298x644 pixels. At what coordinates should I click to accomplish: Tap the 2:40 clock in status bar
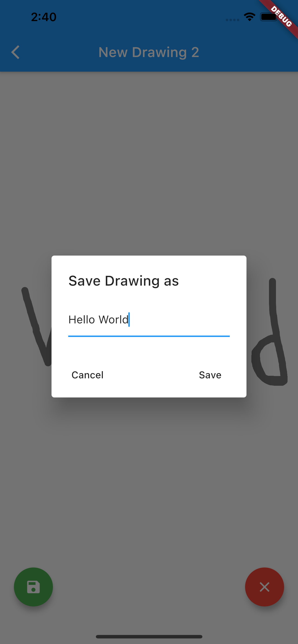click(44, 17)
